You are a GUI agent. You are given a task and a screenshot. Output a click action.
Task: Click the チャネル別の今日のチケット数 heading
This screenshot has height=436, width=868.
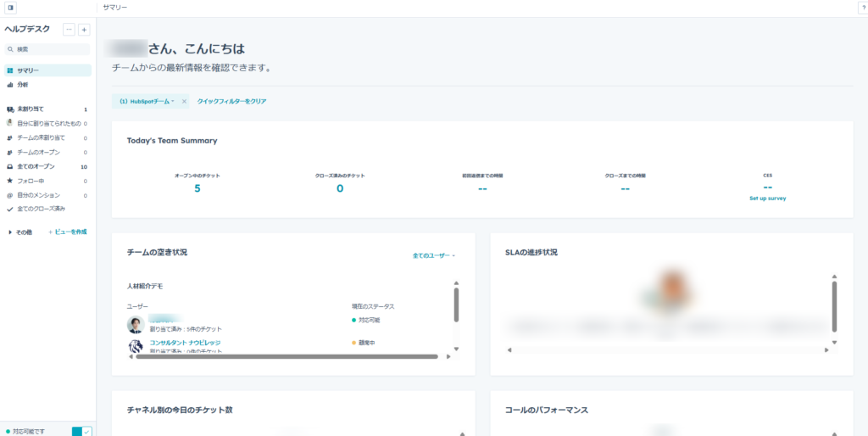pyautogui.click(x=180, y=410)
